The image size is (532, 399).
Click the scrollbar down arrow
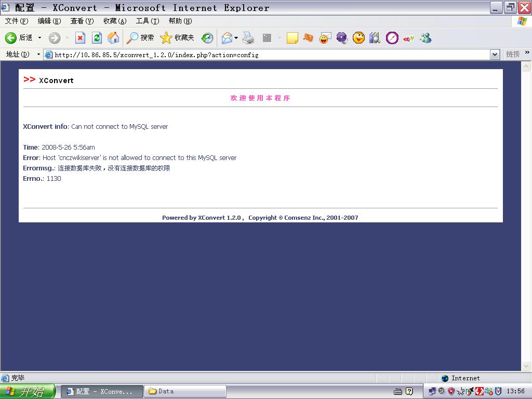(x=526, y=366)
